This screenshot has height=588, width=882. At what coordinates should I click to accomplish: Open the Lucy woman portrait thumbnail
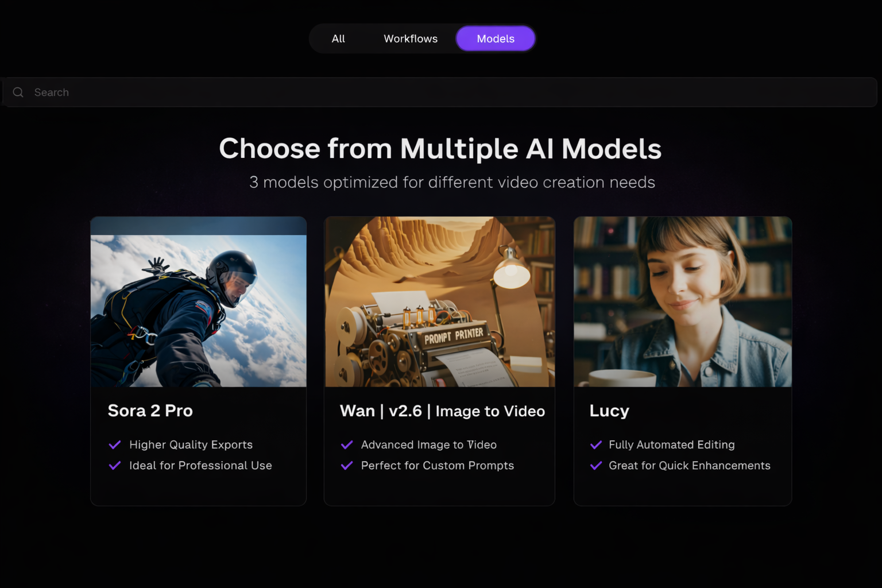tap(683, 301)
